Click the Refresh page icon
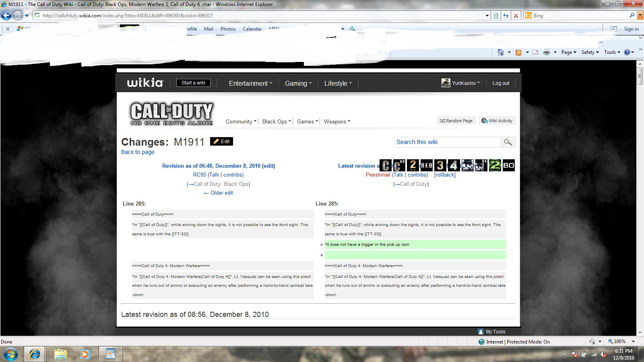 click(x=506, y=16)
